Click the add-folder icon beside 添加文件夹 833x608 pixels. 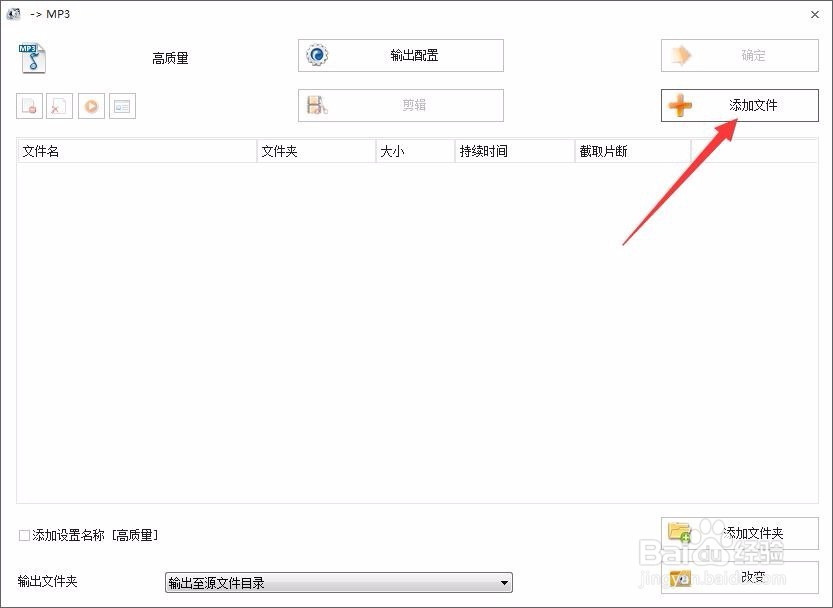pos(679,533)
